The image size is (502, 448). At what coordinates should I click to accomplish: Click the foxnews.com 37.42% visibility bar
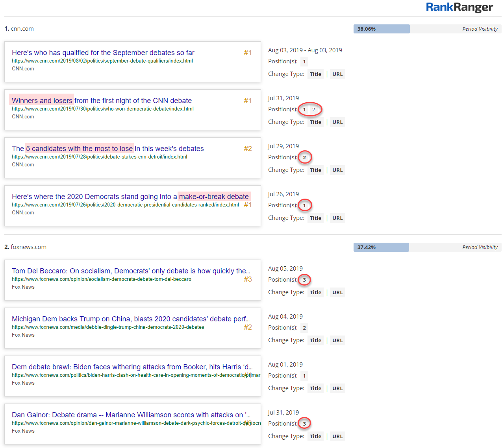point(381,247)
